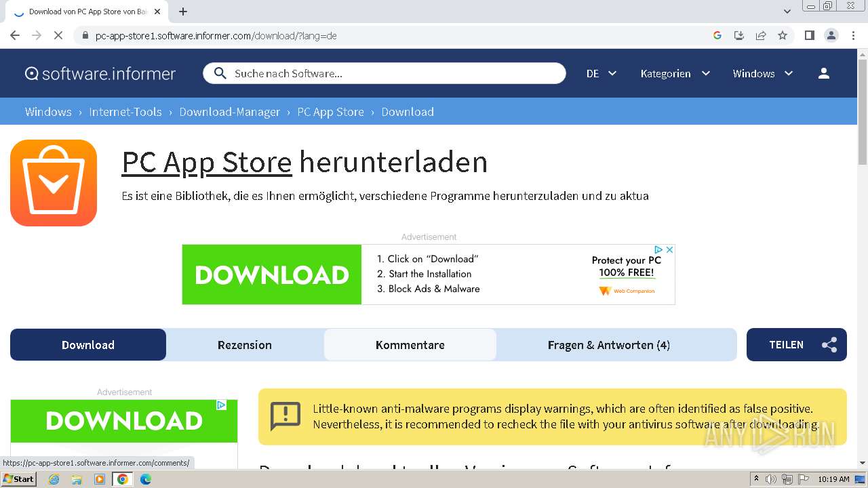Image resolution: width=868 pixels, height=488 pixels.
Task: Expand the Kategorien dropdown
Action: point(675,73)
